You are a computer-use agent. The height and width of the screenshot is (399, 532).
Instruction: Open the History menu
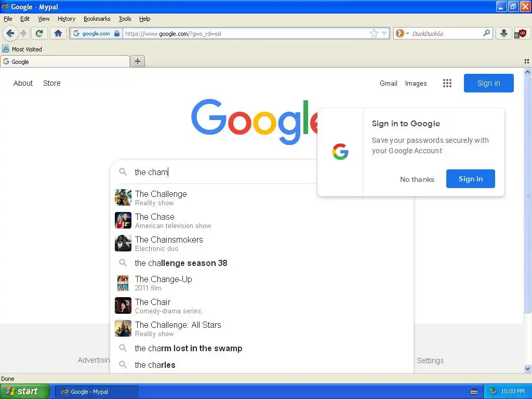coord(66,19)
